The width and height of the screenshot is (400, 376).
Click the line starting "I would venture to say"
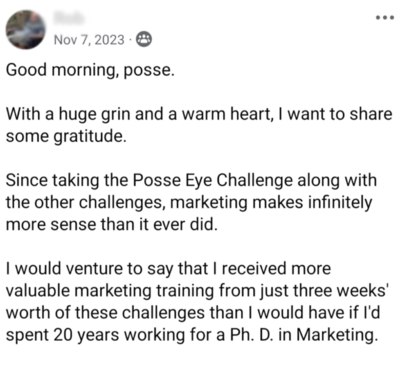click(x=169, y=269)
